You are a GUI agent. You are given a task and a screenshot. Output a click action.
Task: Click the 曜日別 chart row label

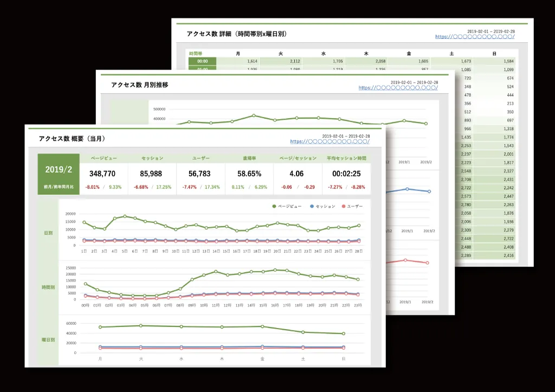pos(48,339)
